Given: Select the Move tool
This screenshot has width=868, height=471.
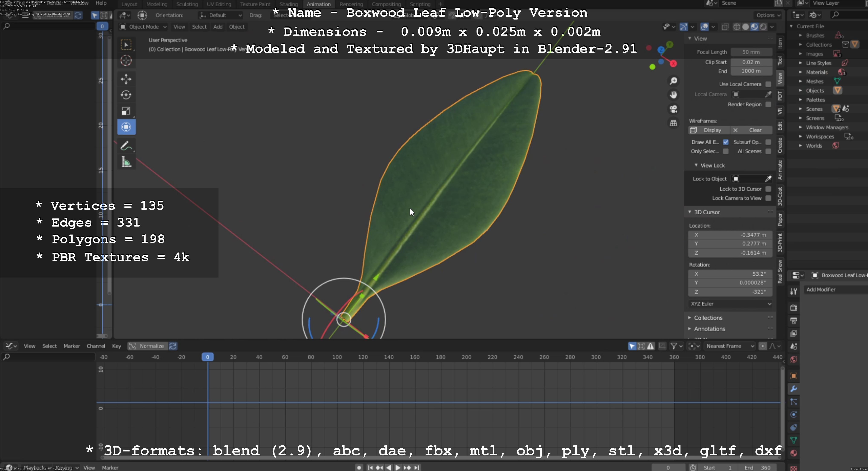Looking at the screenshot, I should coord(126,79).
